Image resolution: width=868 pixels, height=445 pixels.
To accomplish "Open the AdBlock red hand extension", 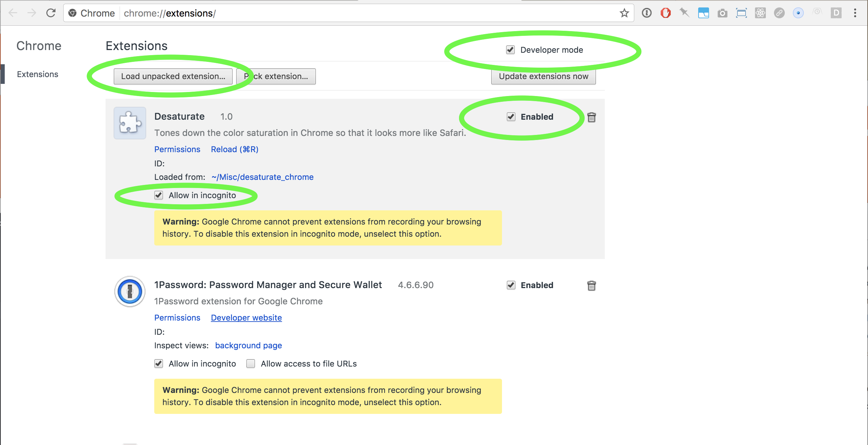I will [665, 13].
